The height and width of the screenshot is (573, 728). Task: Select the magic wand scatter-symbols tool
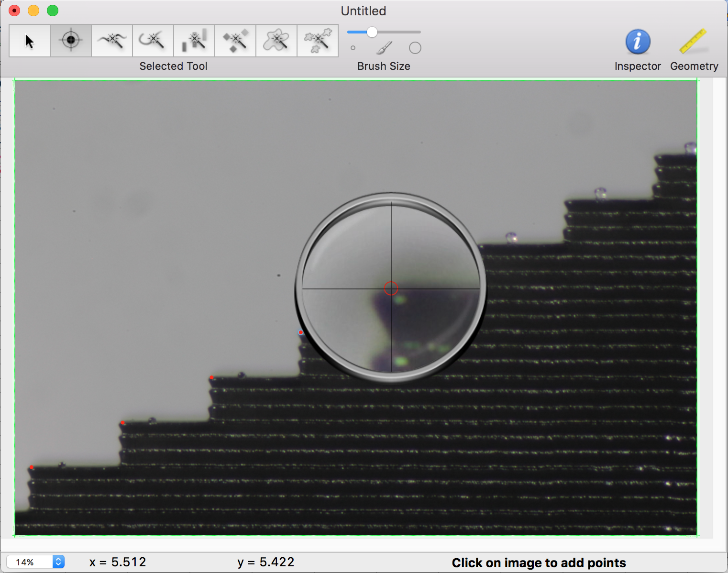click(x=235, y=41)
